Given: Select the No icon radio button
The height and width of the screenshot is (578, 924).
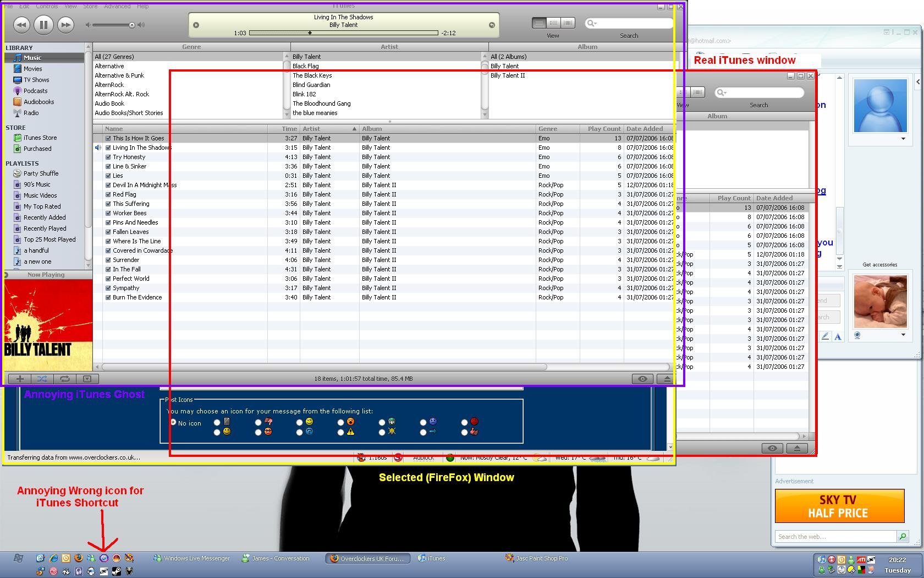Looking at the screenshot, I should pyautogui.click(x=173, y=422).
